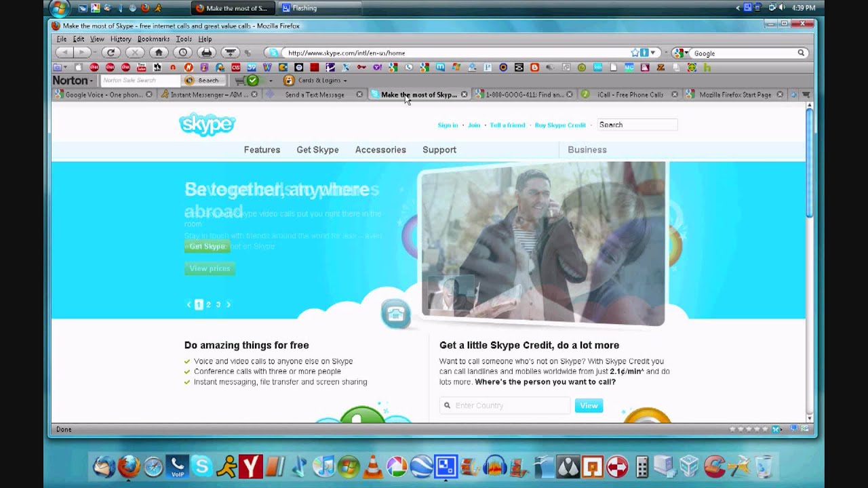Switch to Mozilla Firefox Start Page tab
This screenshot has height=488, width=868.
[735, 94]
